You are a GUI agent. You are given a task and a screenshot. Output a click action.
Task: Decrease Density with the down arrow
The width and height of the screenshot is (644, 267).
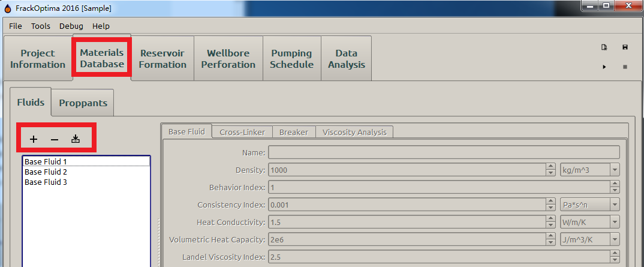pos(551,173)
